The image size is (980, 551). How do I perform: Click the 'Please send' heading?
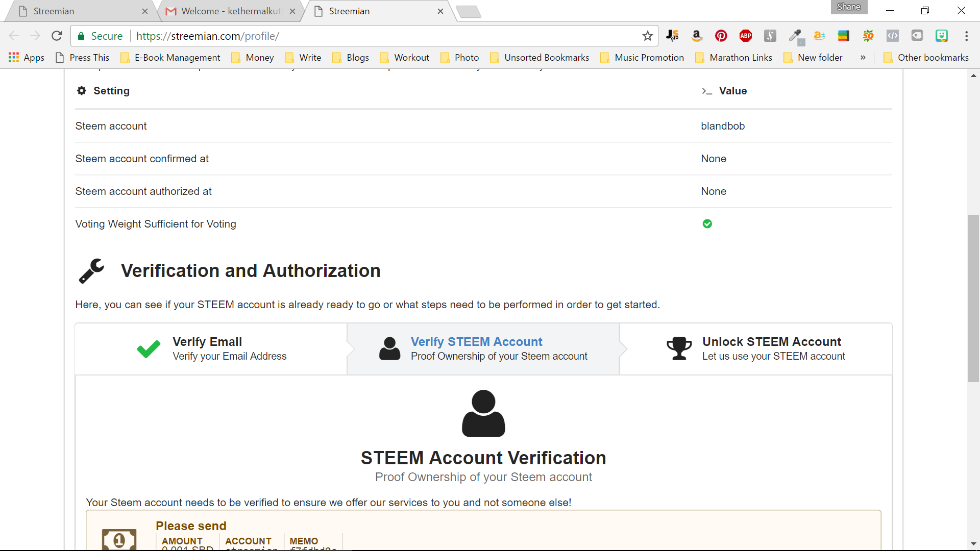tap(191, 526)
